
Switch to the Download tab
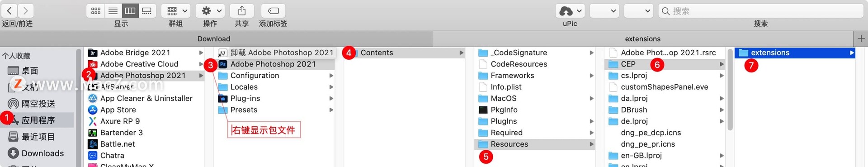coord(214,39)
